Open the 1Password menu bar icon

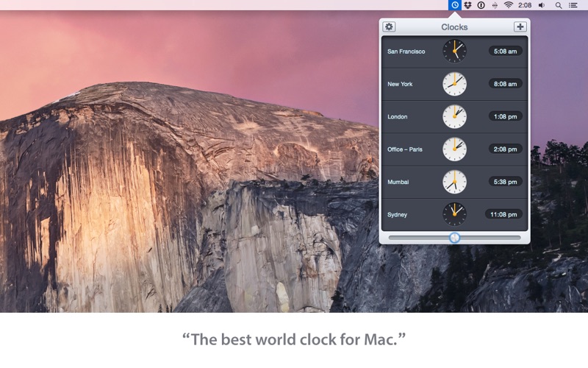point(481,5)
